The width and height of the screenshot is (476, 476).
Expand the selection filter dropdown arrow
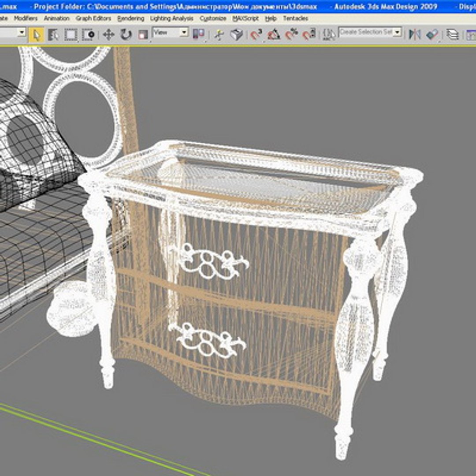click(22, 32)
